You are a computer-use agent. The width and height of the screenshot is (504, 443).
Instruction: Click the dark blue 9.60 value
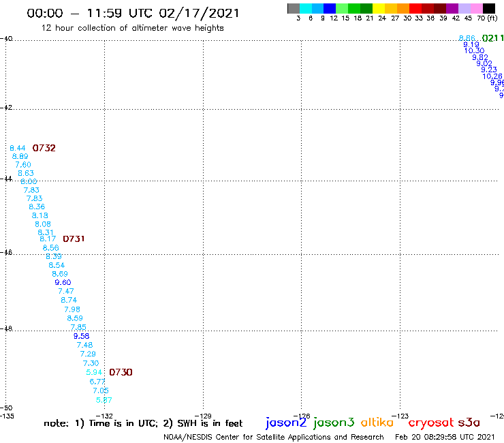[x=63, y=282]
